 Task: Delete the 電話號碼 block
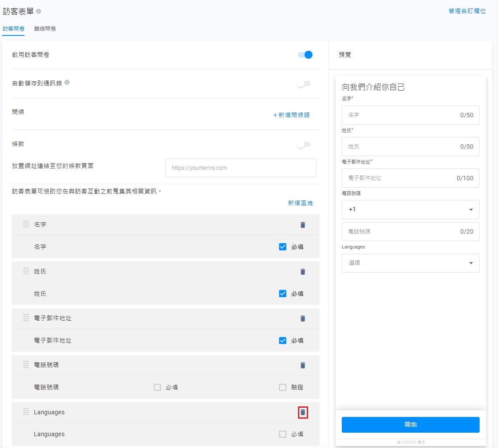(x=302, y=365)
